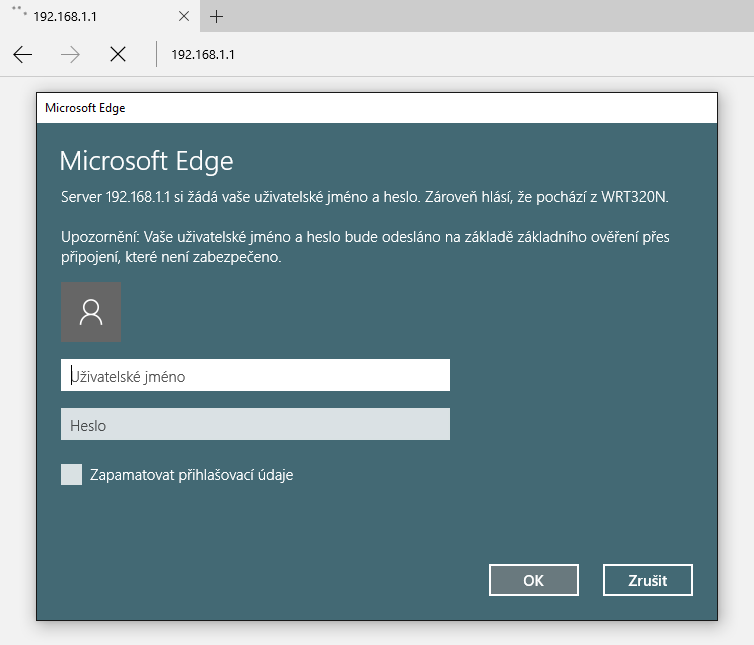Click the Upozornění warning text
The height and width of the screenshot is (645, 754).
tap(365, 247)
